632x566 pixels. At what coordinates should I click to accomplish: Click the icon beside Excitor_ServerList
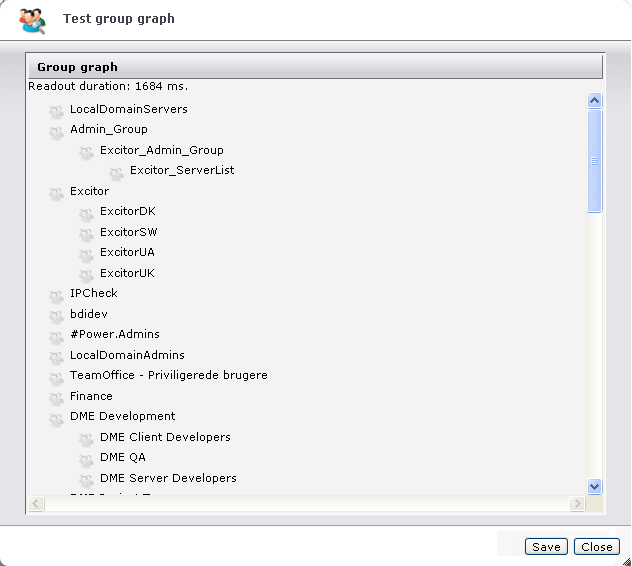point(116,173)
